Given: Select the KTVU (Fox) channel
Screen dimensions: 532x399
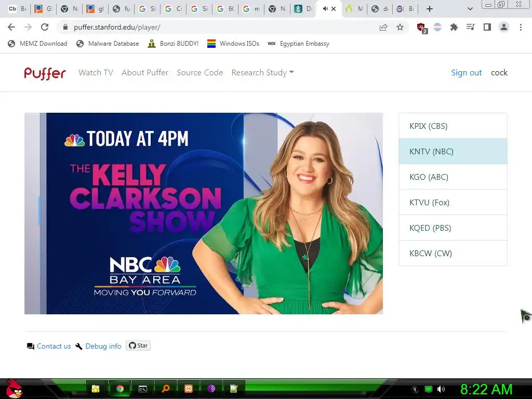Looking at the screenshot, I should point(453,202).
